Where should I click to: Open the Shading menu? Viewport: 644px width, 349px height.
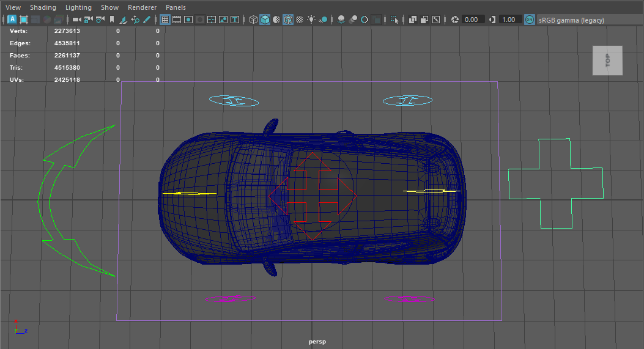pyautogui.click(x=43, y=7)
